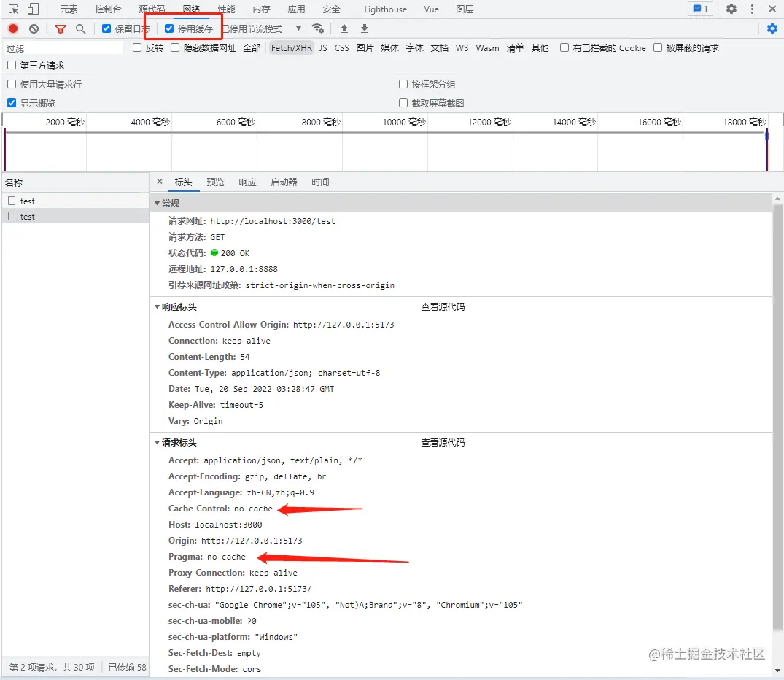
Task: Open the Security panel tab
Action: [331, 9]
